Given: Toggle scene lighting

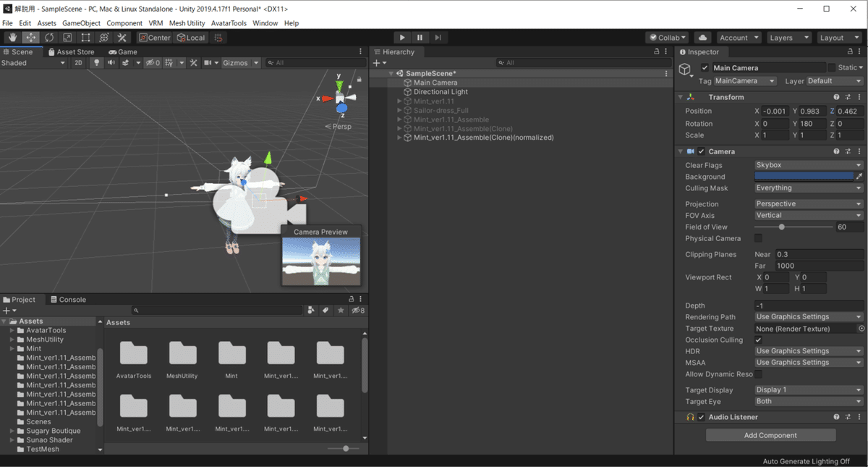Looking at the screenshot, I should [x=97, y=63].
